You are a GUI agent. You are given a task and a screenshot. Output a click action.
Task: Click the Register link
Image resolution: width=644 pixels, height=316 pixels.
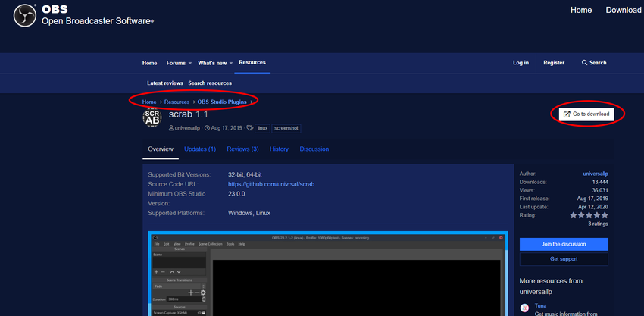554,63
